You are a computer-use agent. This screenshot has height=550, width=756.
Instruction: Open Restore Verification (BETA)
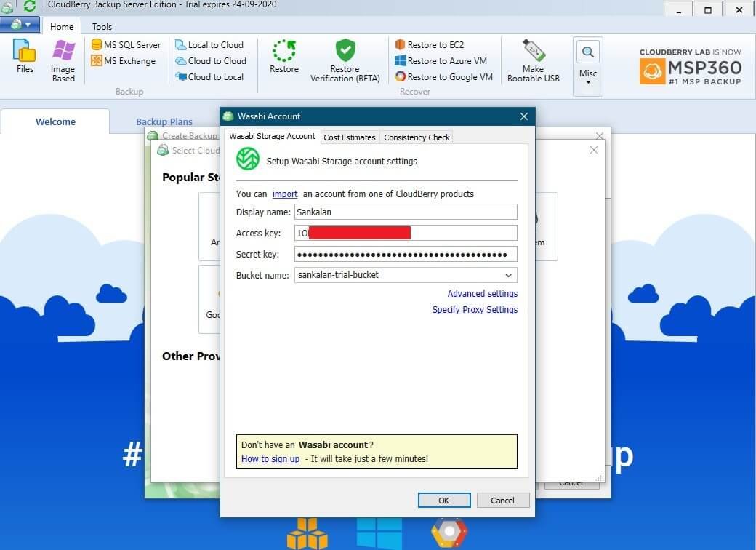345,61
